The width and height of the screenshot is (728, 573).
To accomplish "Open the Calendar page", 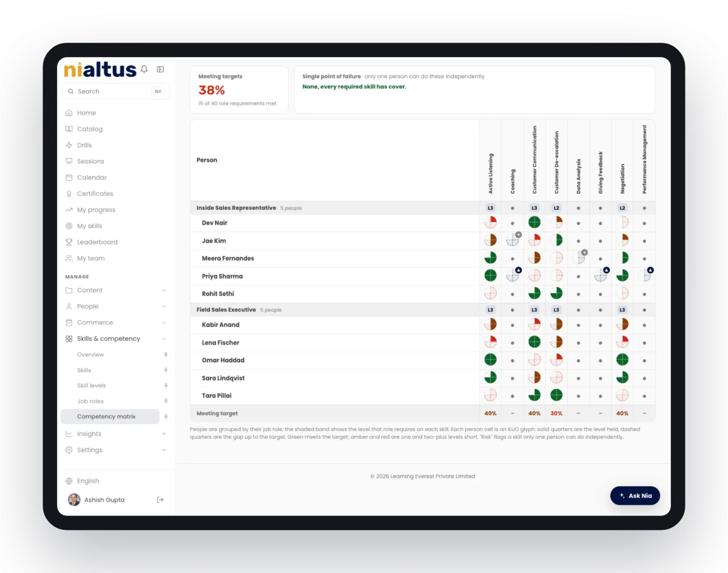I will pyautogui.click(x=92, y=177).
